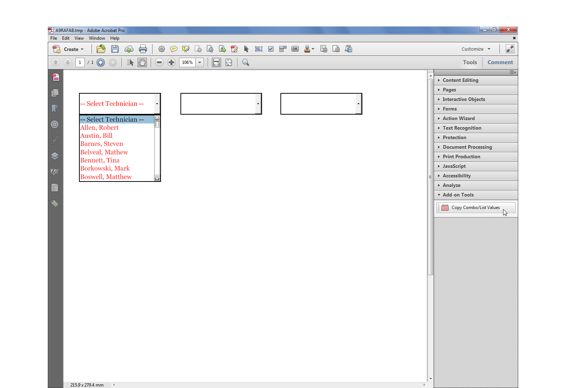Click the Zoom In plus button
The width and height of the screenshot is (588, 388).
(x=171, y=62)
